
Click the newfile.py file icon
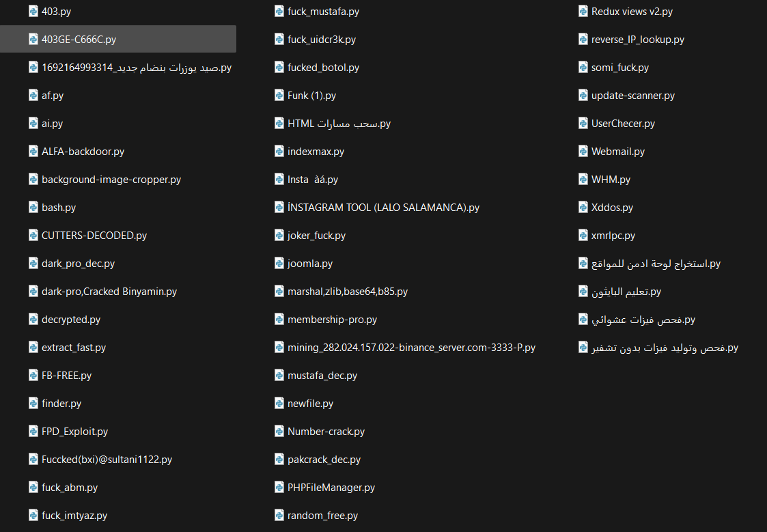tap(279, 404)
